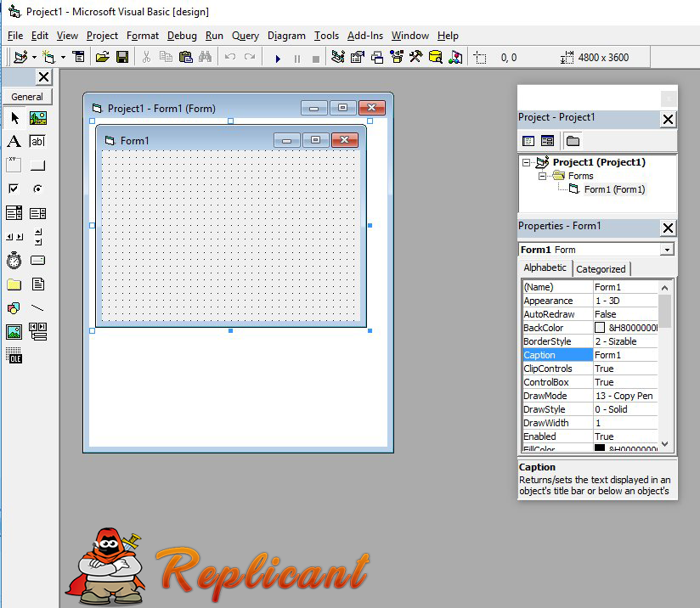Click the Save Project toolbar icon
Viewport: 700px width, 608px height.
(122, 57)
